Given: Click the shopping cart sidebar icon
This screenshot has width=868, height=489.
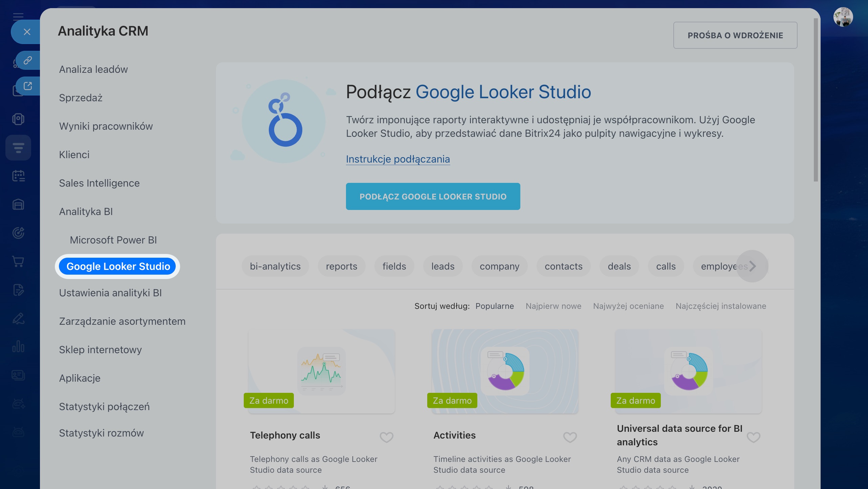Looking at the screenshot, I should [18, 261].
